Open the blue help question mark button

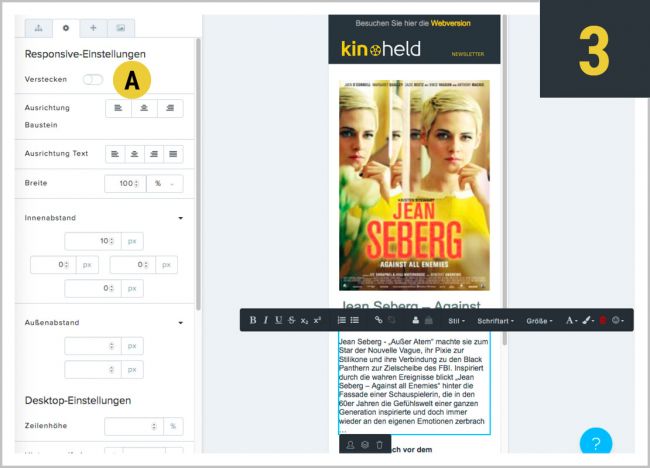[x=595, y=443]
